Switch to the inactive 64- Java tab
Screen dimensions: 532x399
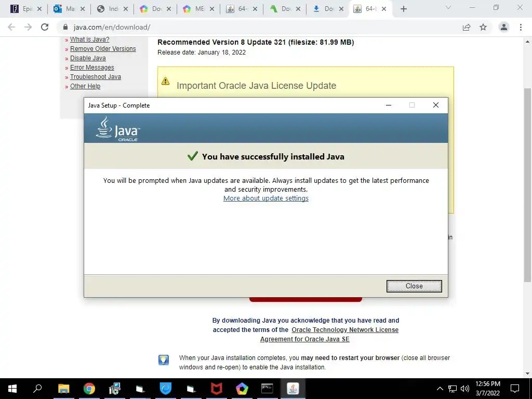pos(236,9)
